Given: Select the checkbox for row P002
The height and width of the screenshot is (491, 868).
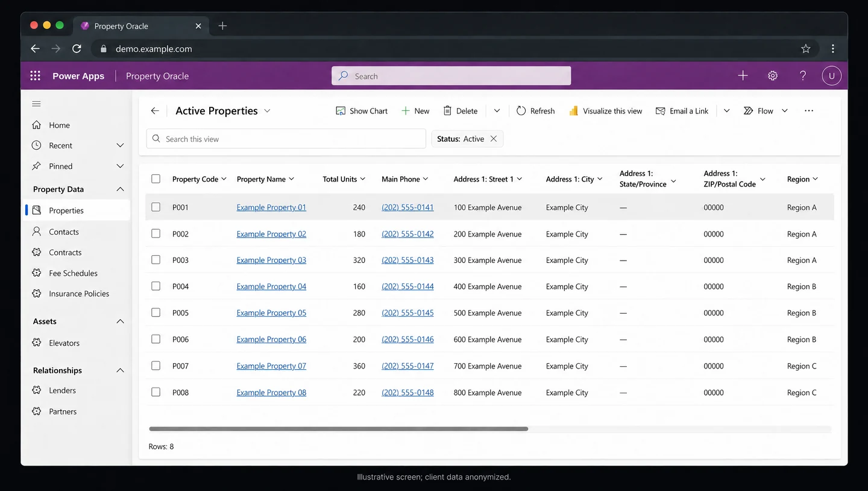Looking at the screenshot, I should point(156,233).
